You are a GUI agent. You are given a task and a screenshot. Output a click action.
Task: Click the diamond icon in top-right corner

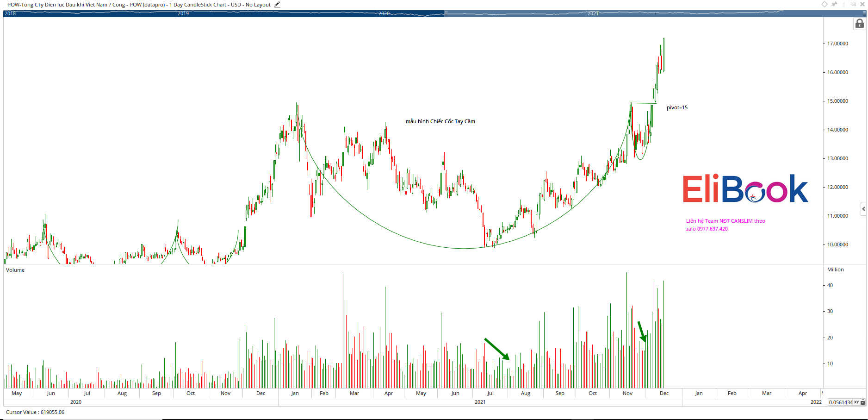825,4
